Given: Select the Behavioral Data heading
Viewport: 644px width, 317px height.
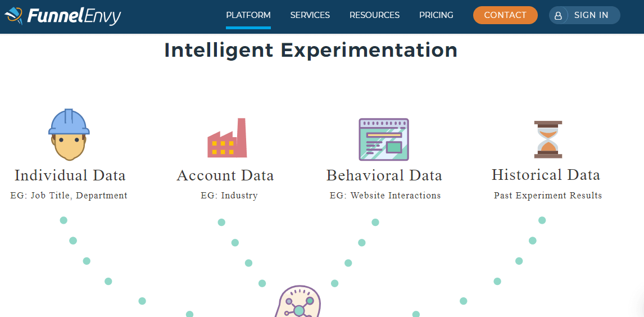Looking at the screenshot, I should [x=384, y=175].
